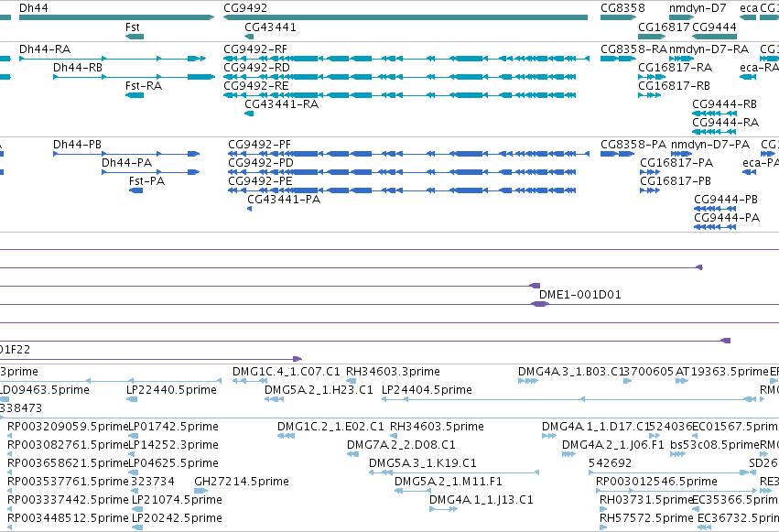Viewport: 779px width, 532px height.
Task: Click protein CG9444-PB
Action: coord(715,209)
